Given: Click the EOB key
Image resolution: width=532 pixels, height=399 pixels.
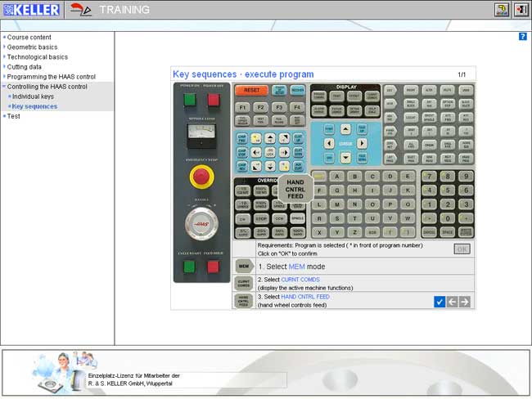Looking at the screenshot, I should (x=372, y=232).
